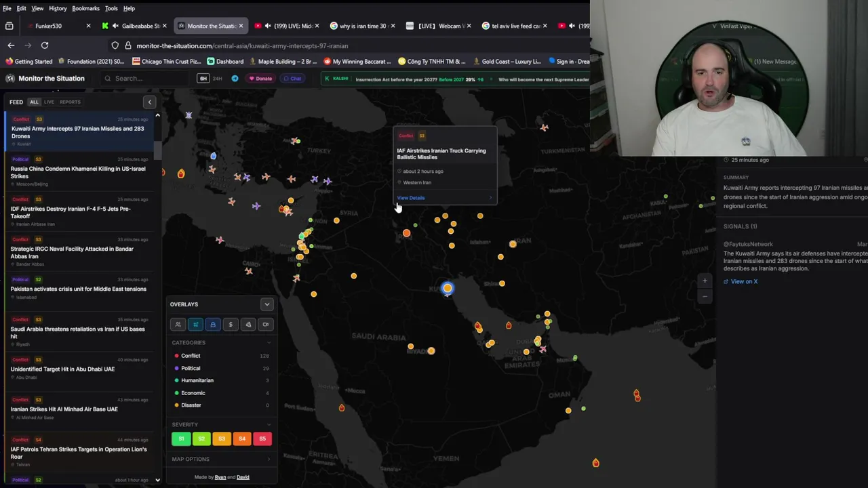Reload the page in the browser
Image resolution: width=868 pixels, height=488 pixels.
click(x=45, y=45)
